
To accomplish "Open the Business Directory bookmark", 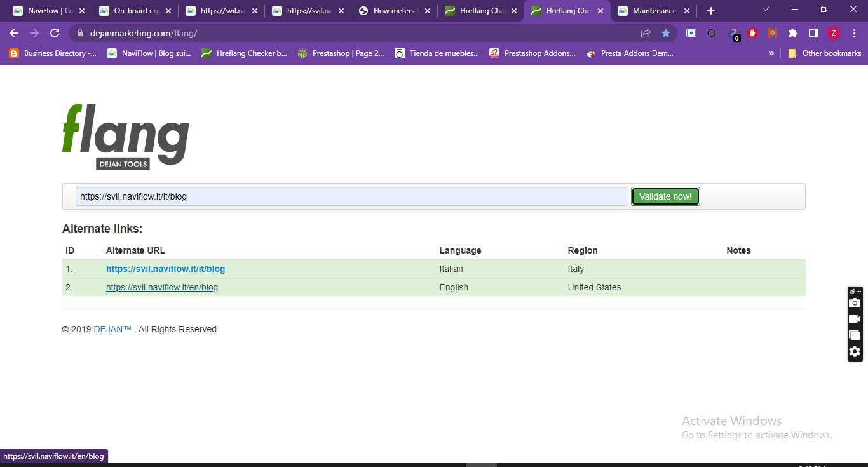I will [x=53, y=53].
